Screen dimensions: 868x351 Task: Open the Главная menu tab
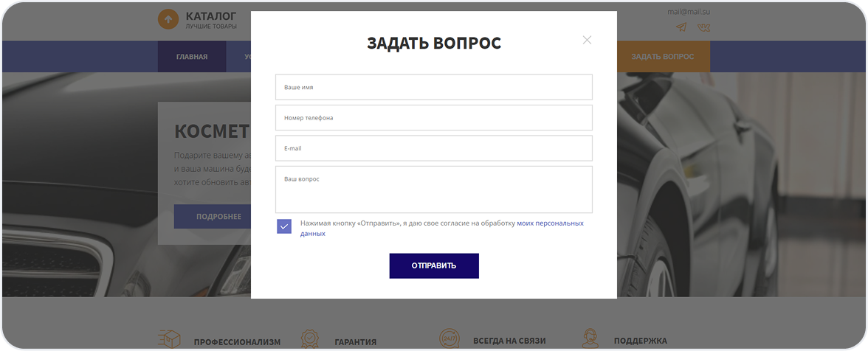(192, 57)
